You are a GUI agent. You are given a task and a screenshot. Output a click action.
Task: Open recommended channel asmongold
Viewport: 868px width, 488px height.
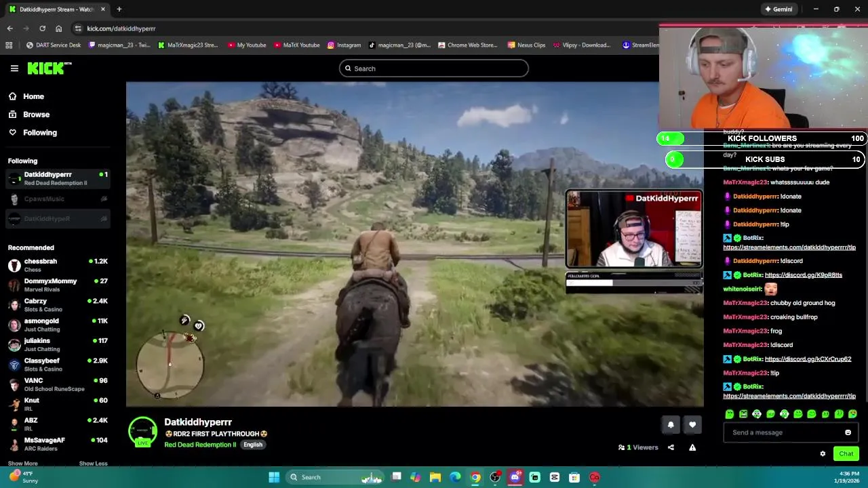click(x=58, y=325)
